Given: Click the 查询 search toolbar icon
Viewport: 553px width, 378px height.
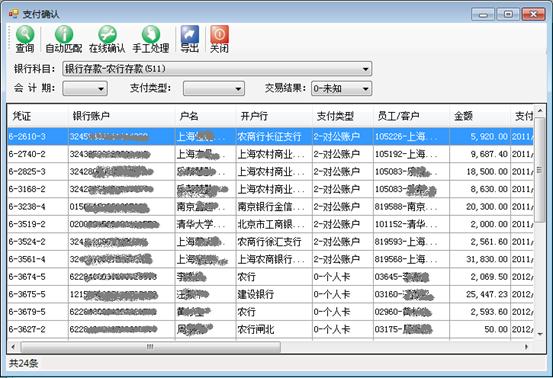Looking at the screenshot, I should point(25,39).
